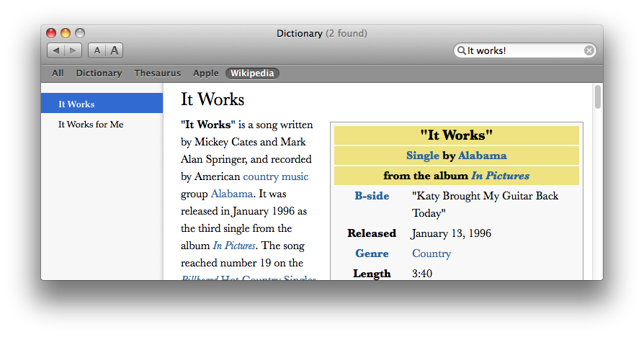Open the 'Genre' infobox link
The image size is (644, 337).
coord(372,253)
